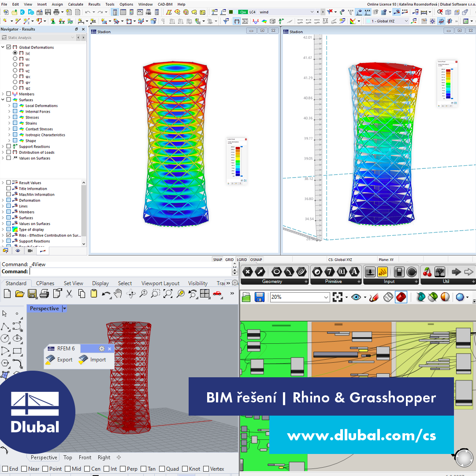Collapse the Surfaces tree node
This screenshot has width=476, height=476.
coord(3,100)
